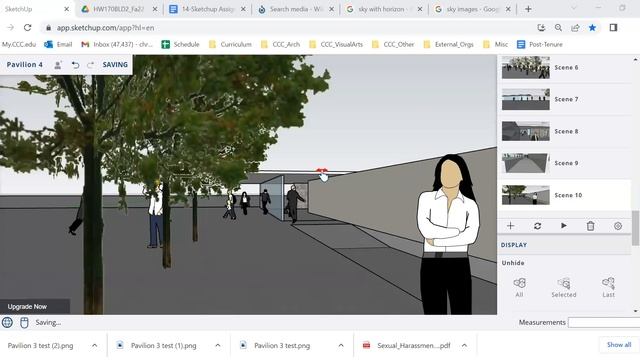Update scene with the refresh icon
The height and width of the screenshot is (360, 640).
coord(538,226)
